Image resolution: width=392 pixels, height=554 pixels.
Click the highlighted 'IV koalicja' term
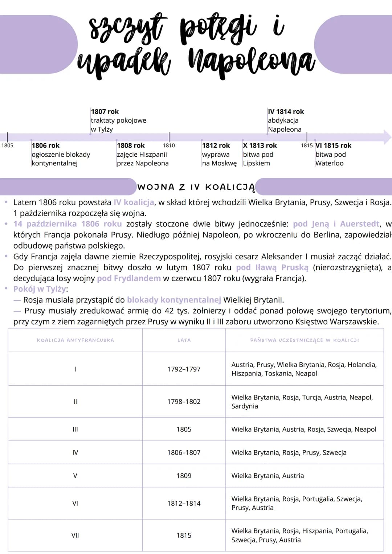[x=134, y=202]
